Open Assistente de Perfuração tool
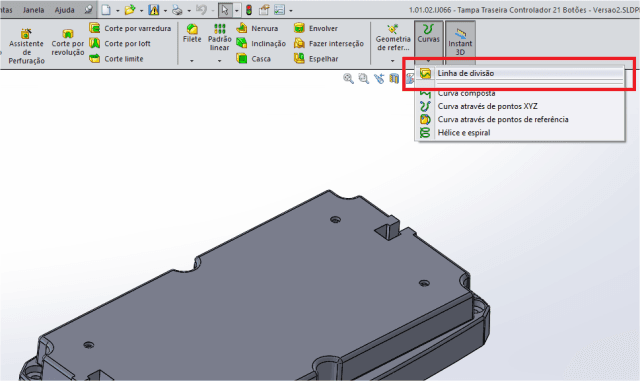Image resolution: width=640 pixels, height=381 pixels. (27, 46)
